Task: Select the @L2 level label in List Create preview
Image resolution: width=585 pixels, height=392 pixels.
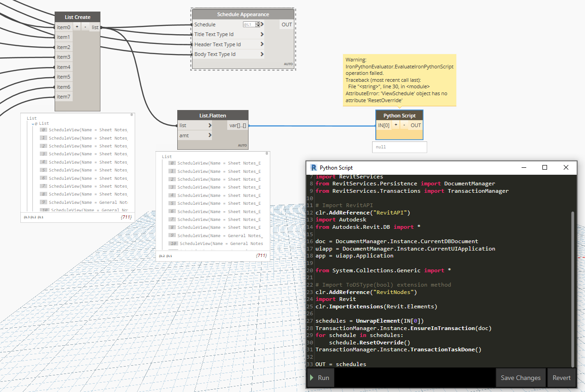Action: 33,217
